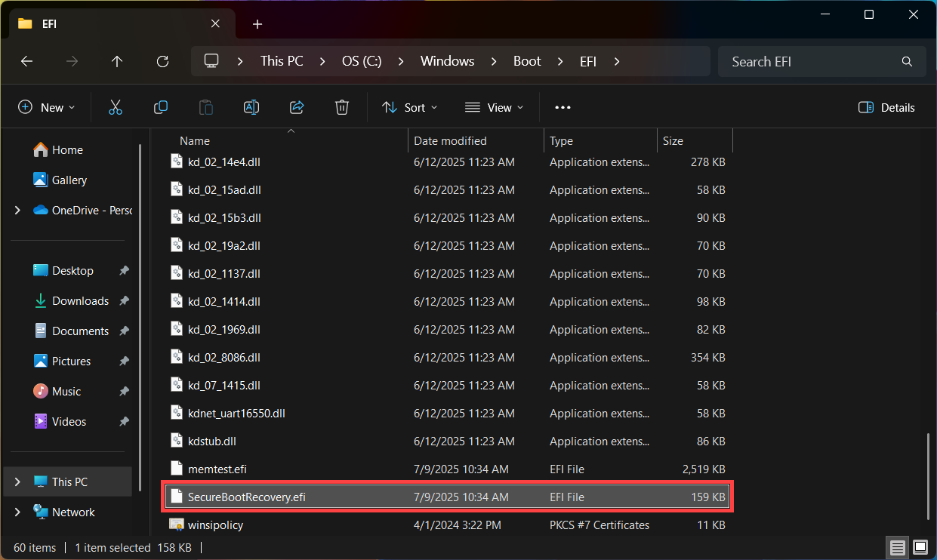Open the See more ellipsis menu
This screenshot has height=560, width=937.
point(563,107)
